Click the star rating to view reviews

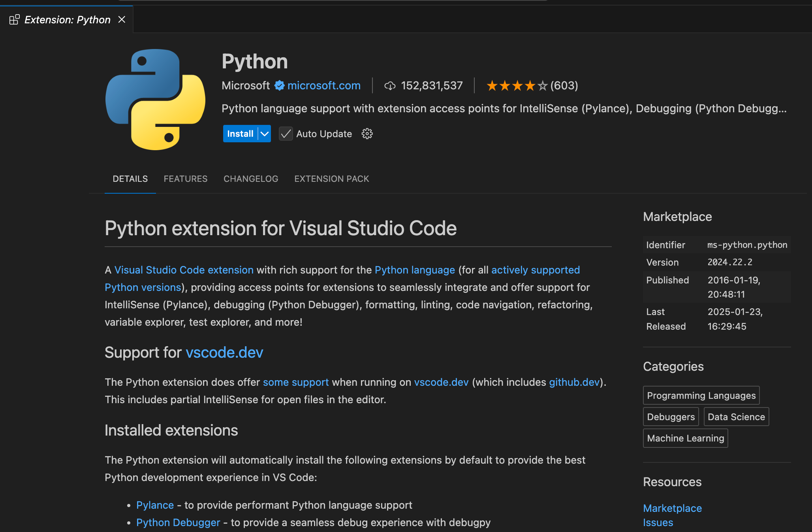(517, 85)
